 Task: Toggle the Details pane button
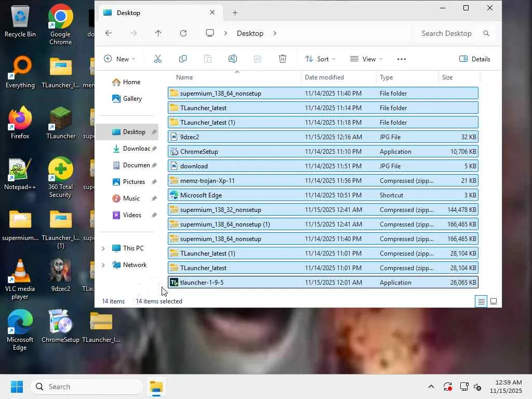[475, 59]
